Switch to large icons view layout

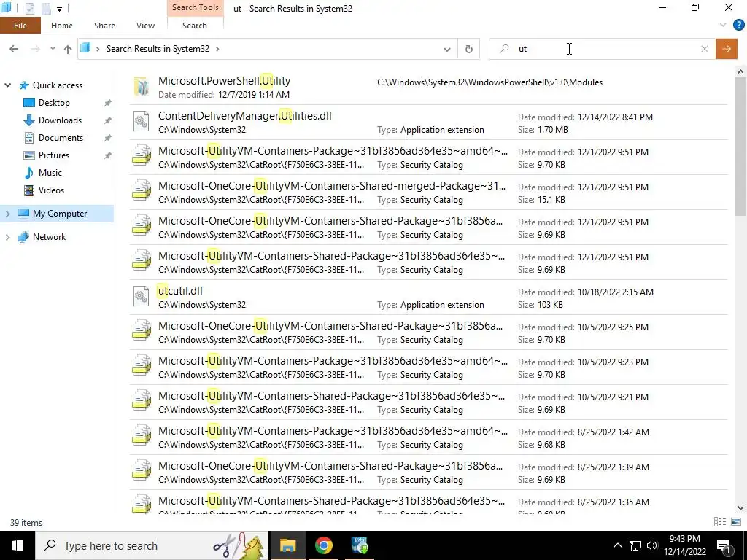click(736, 522)
